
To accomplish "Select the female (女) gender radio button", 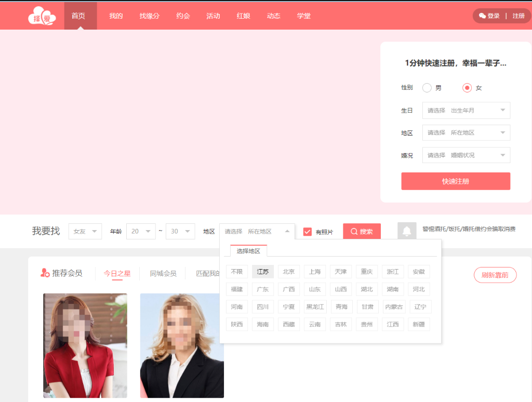I will [x=467, y=88].
